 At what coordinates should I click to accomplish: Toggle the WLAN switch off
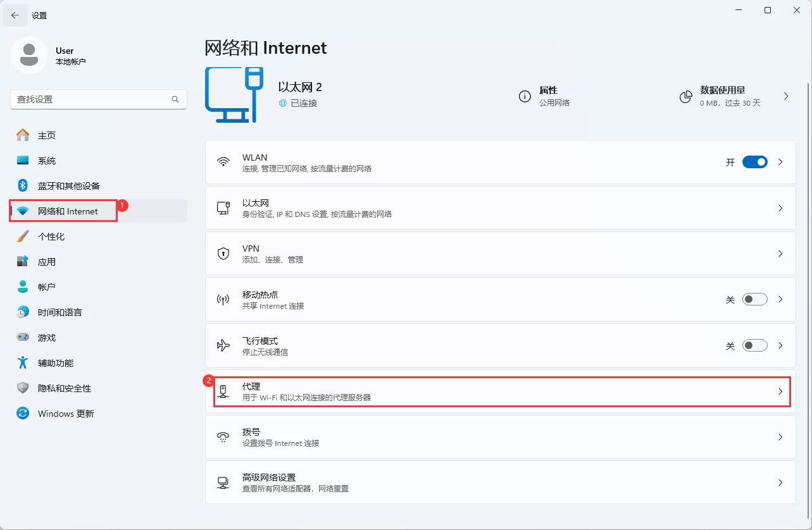pos(754,162)
